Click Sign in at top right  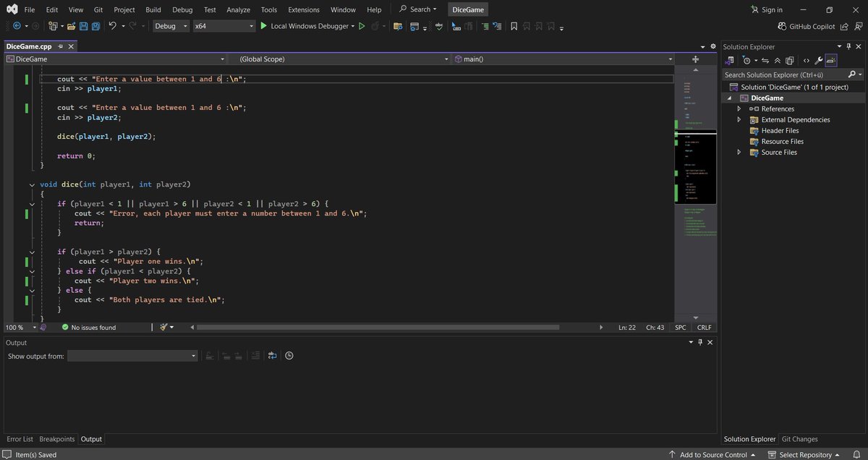(767, 10)
